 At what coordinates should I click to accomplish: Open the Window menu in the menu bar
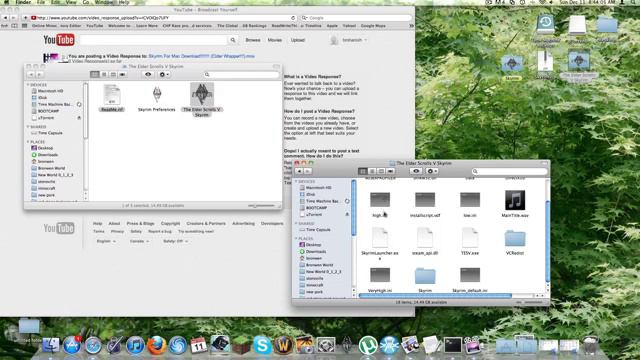104,2
